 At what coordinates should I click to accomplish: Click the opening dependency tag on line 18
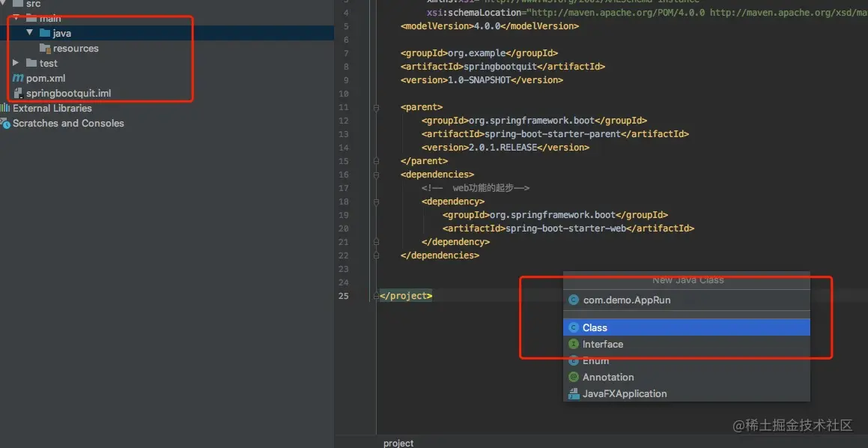coord(453,202)
